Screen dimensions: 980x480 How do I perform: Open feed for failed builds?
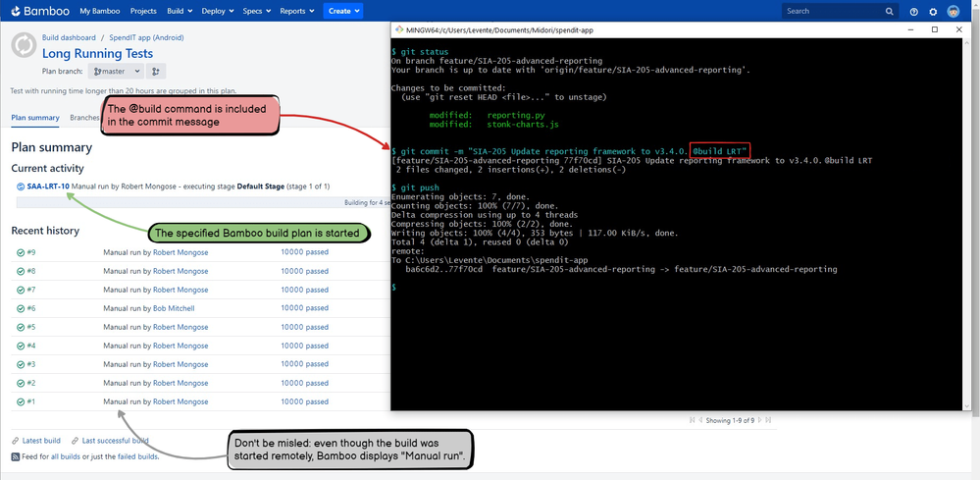click(x=138, y=456)
